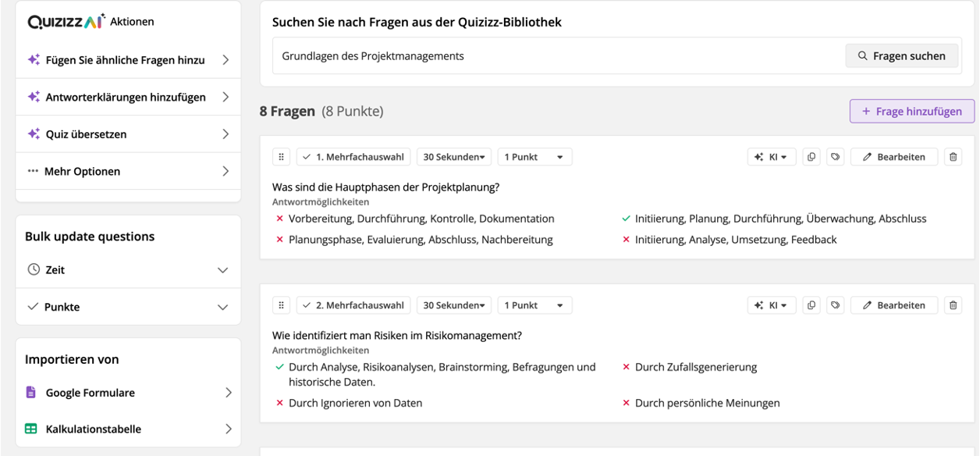
Task: Click duplicate icon on question 1
Action: 811,157
